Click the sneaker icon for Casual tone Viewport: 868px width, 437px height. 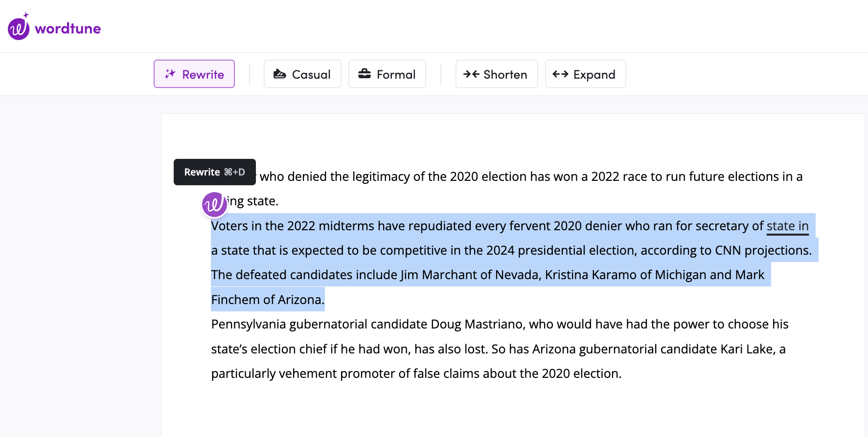coord(279,74)
